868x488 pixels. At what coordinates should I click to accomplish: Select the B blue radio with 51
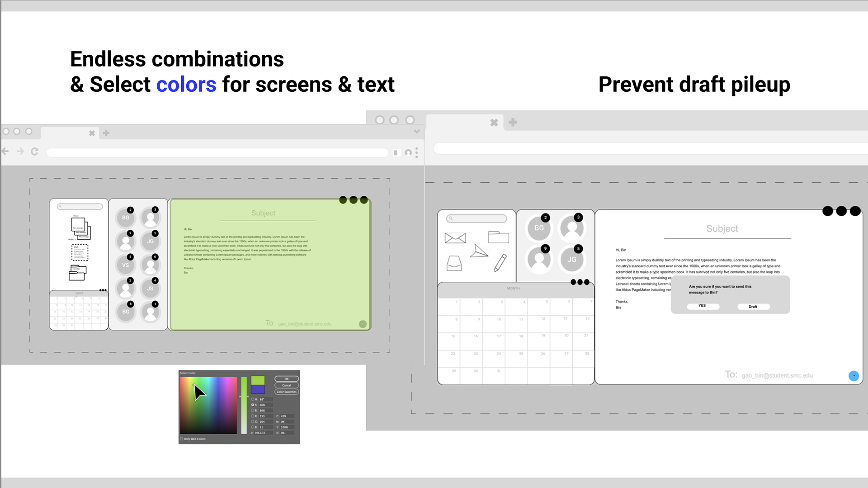tap(252, 427)
